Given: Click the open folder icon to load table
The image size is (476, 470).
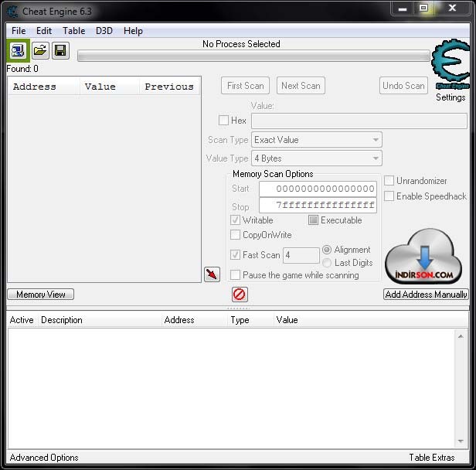Looking at the screenshot, I should (x=40, y=51).
